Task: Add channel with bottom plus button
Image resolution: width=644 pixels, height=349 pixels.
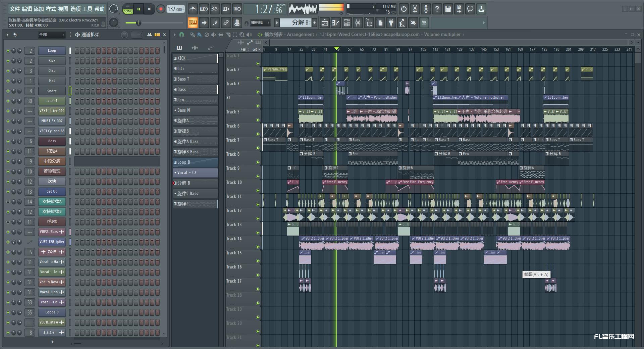Action: coord(52,342)
